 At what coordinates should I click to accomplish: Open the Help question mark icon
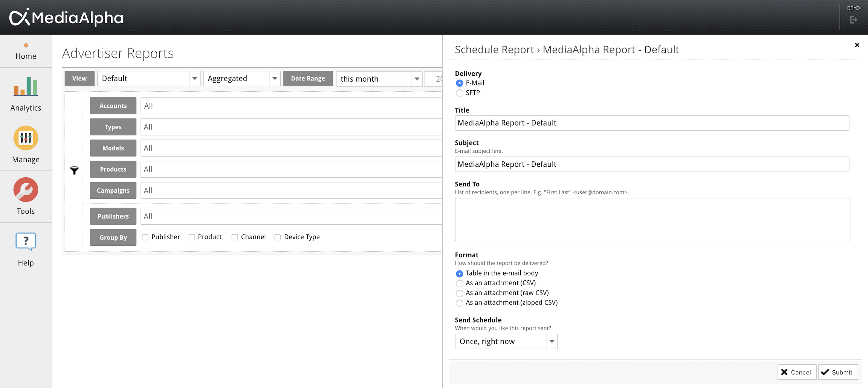(x=26, y=241)
